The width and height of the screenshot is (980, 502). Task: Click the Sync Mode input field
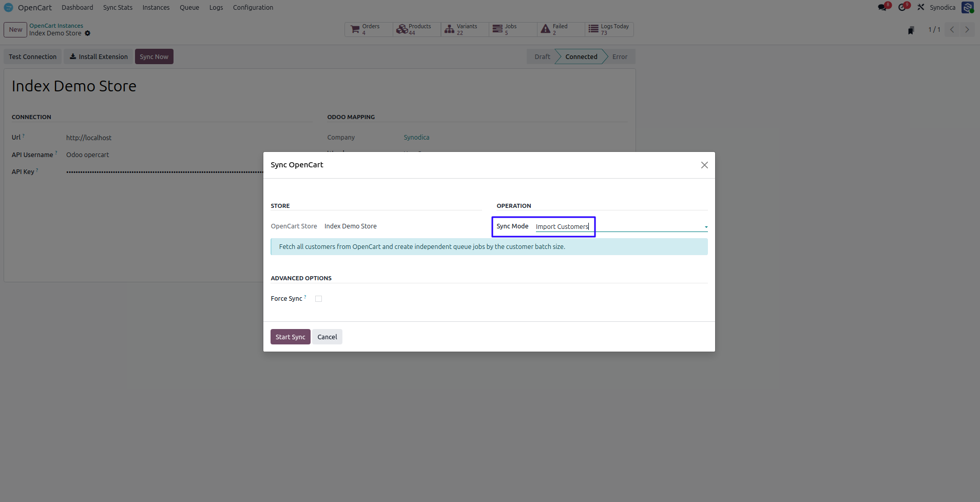point(621,226)
